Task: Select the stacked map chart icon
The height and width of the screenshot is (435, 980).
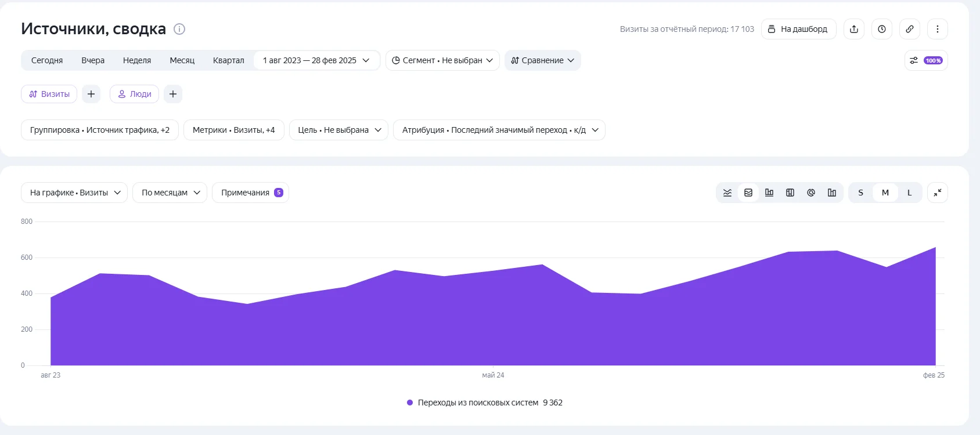Action: point(790,193)
